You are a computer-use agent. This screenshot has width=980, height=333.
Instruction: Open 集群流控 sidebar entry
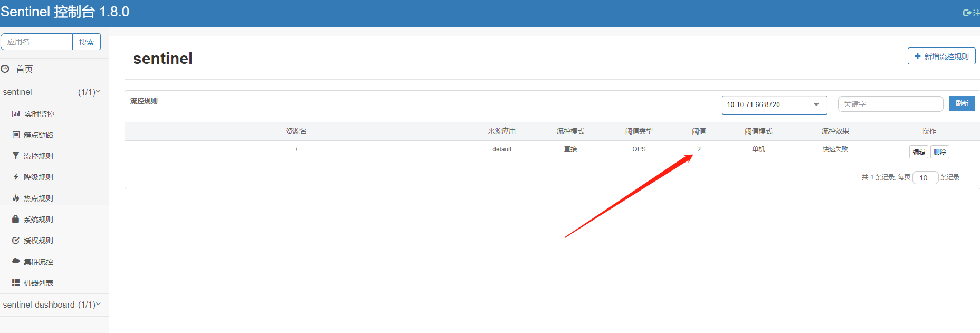point(38,262)
